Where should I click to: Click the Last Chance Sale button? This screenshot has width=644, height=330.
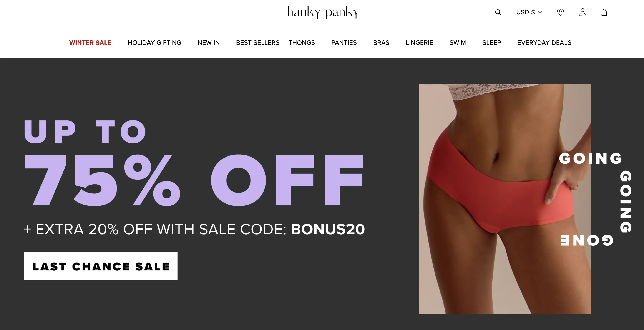pyautogui.click(x=101, y=266)
